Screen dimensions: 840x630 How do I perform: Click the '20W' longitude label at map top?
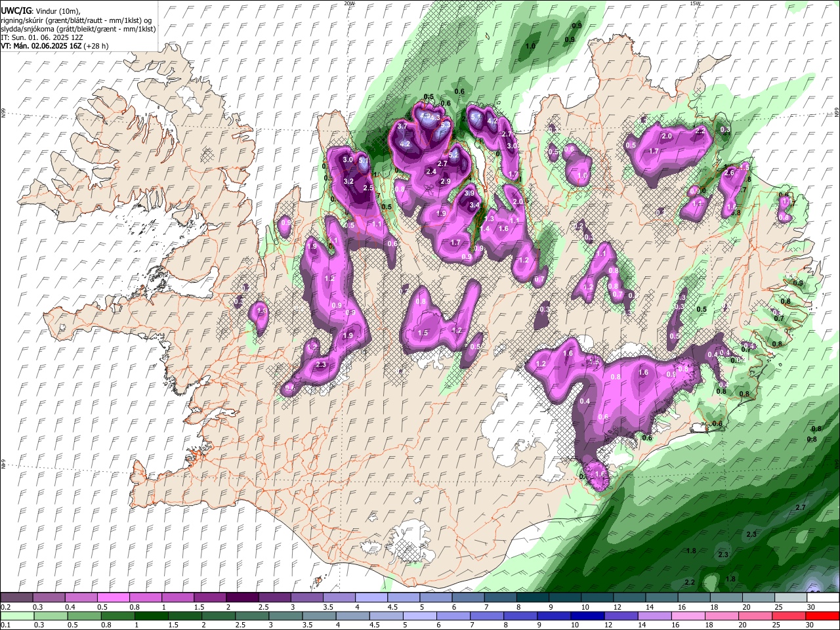[x=349, y=3]
